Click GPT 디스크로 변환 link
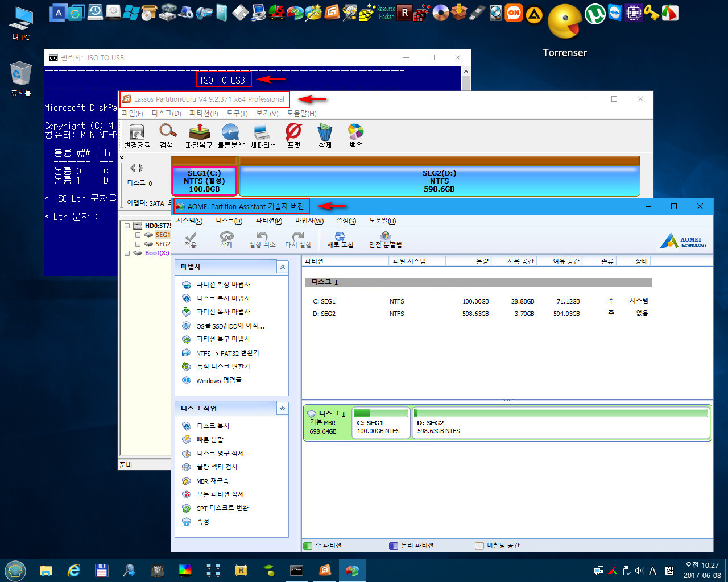Image resolution: width=728 pixels, height=582 pixels. pyautogui.click(x=222, y=508)
